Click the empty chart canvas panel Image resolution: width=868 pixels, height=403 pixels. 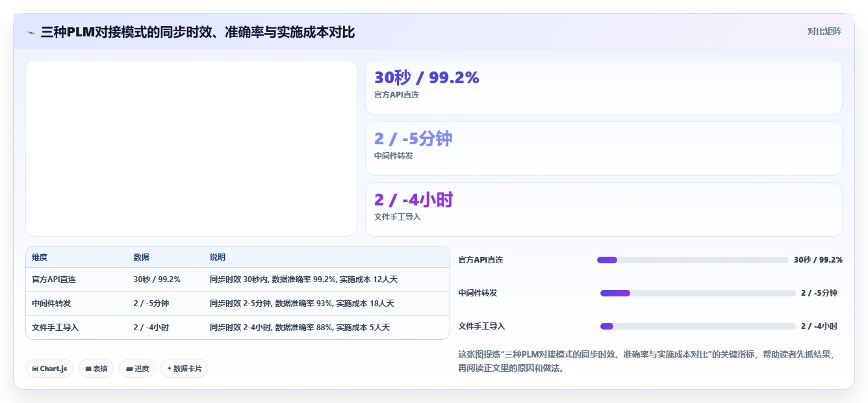tap(191, 148)
